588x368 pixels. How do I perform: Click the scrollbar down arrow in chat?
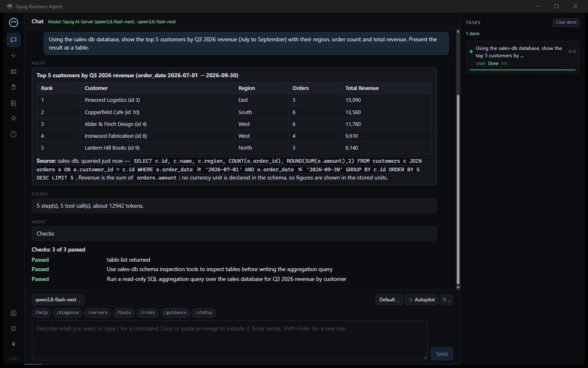(458, 287)
